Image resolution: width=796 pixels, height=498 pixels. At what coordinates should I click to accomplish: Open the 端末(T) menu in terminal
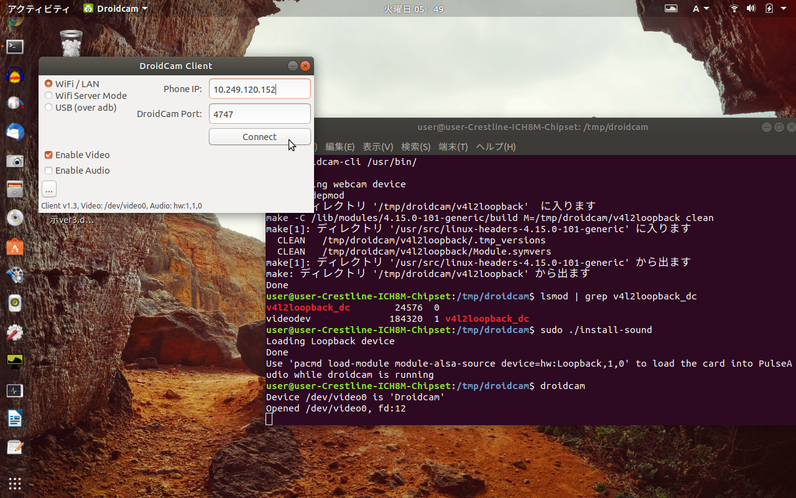coord(453,147)
